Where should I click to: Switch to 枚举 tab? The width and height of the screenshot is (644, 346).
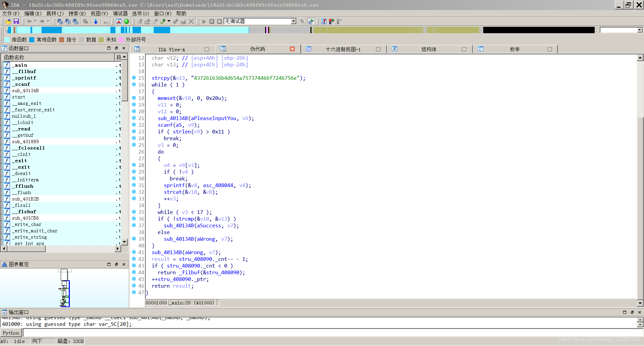click(x=514, y=49)
